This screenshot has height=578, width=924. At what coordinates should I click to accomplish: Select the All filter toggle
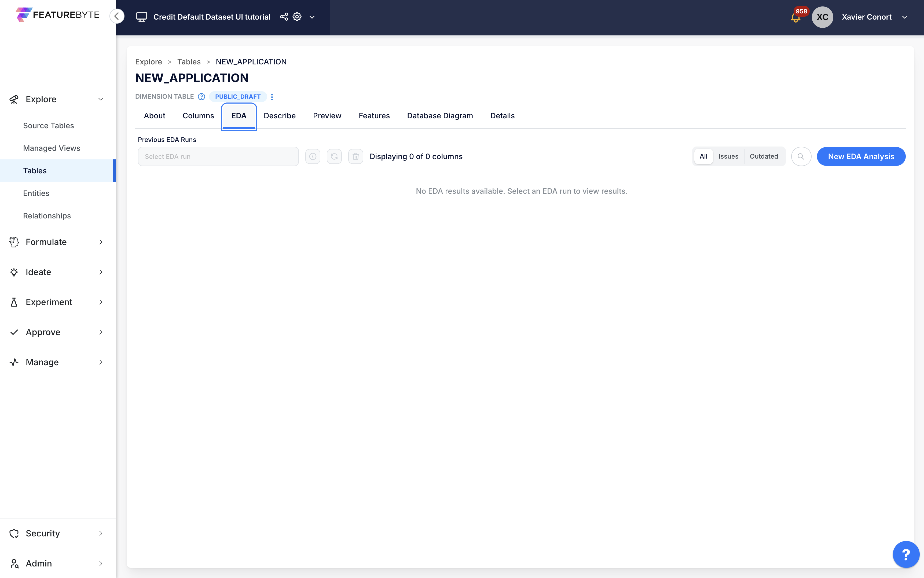[703, 156]
